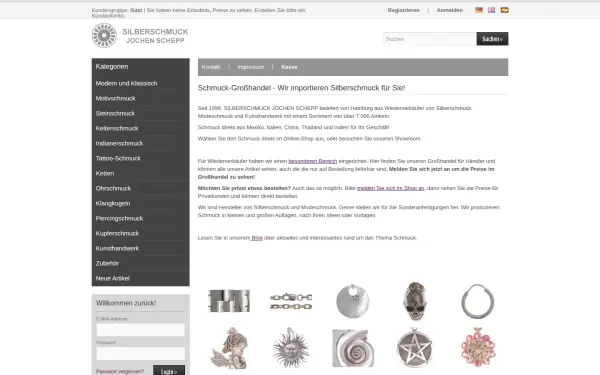This screenshot has height=375, width=600.
Task: Select the Keltenschmuck category
Action: (x=117, y=128)
